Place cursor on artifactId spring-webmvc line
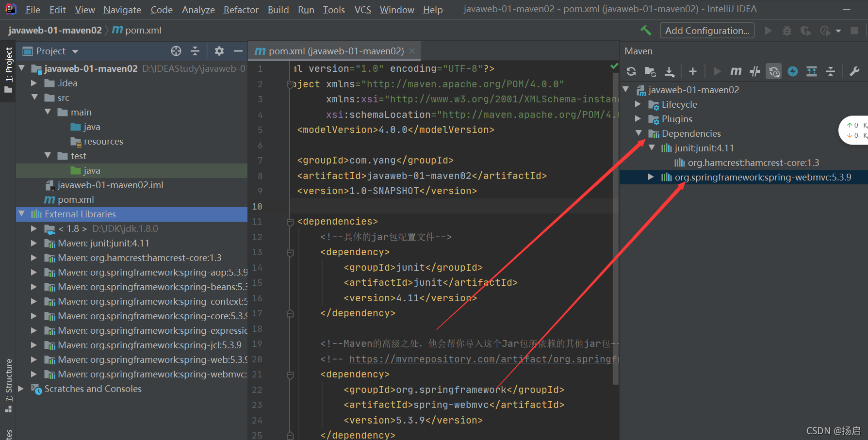Screen dimensions: 868x440 [x=454, y=405]
